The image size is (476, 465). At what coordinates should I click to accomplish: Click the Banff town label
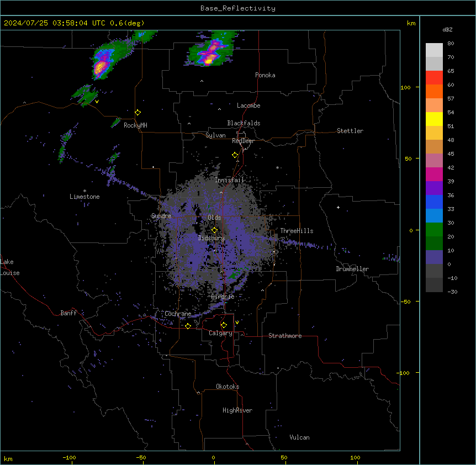(68, 313)
